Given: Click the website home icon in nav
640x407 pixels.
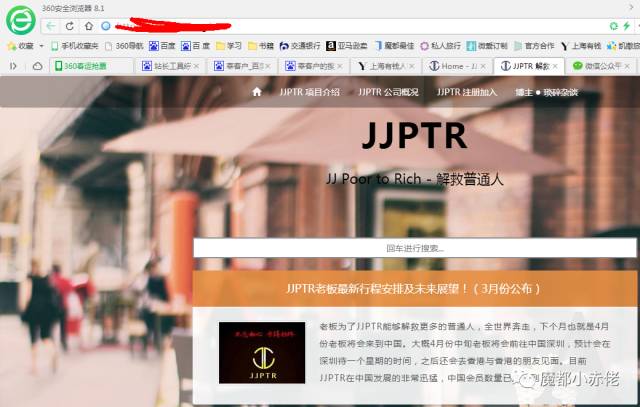Looking at the screenshot, I should coord(257,92).
